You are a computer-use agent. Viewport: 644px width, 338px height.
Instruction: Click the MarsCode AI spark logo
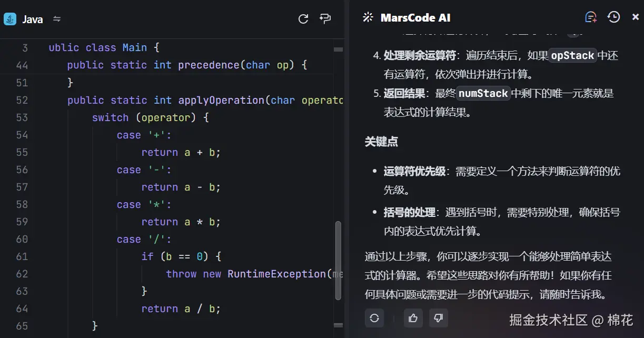point(367,17)
